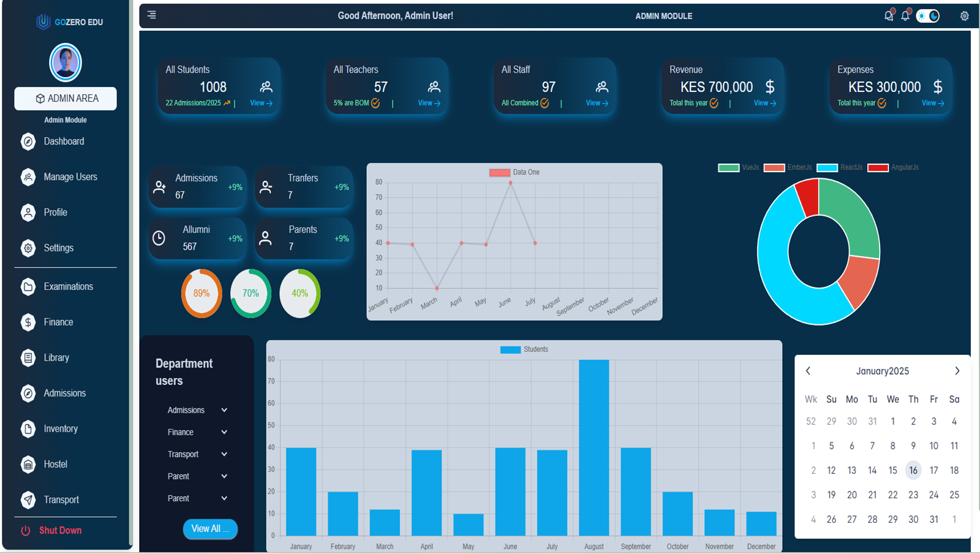980x554 pixels.
Task: Open Manage Users from the sidebar
Action: [70, 177]
